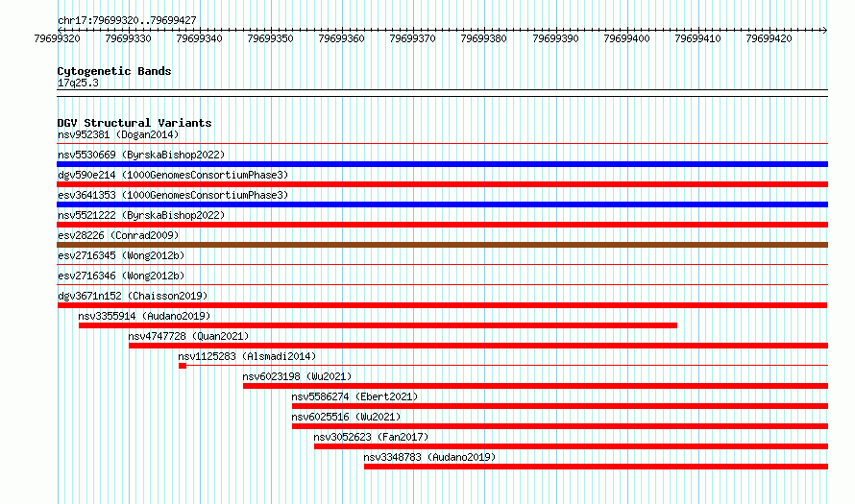Click ruler position 79699420

[769, 38]
